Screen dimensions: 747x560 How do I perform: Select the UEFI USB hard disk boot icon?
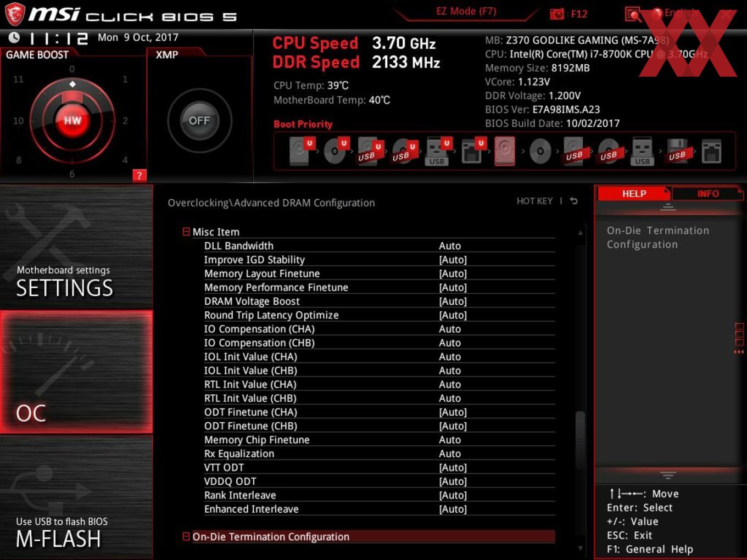tap(370, 151)
